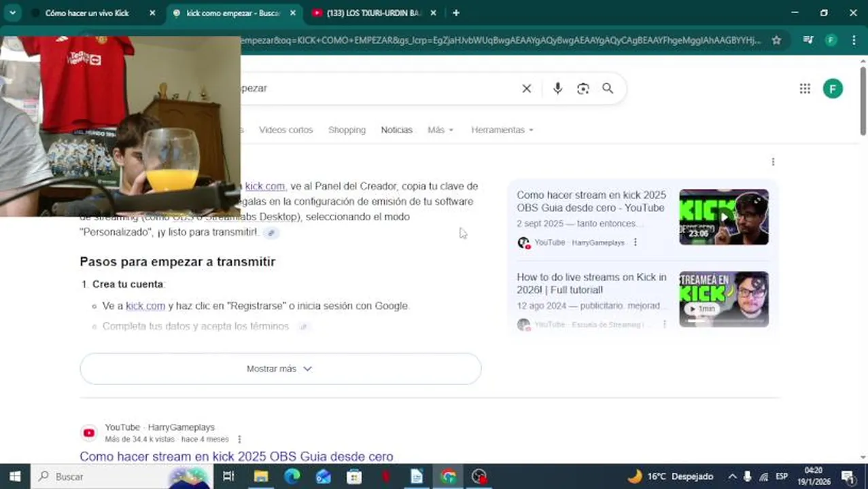
Task: Switch to 'kick como empezar' tab
Action: 233,13
